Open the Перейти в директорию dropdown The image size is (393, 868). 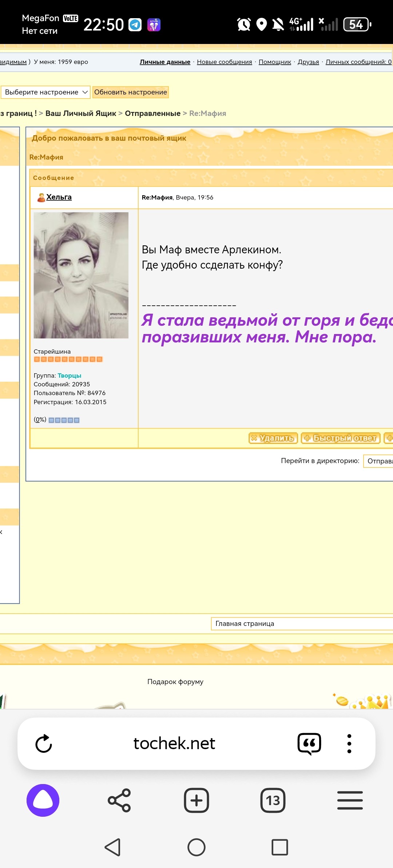pyautogui.click(x=378, y=461)
